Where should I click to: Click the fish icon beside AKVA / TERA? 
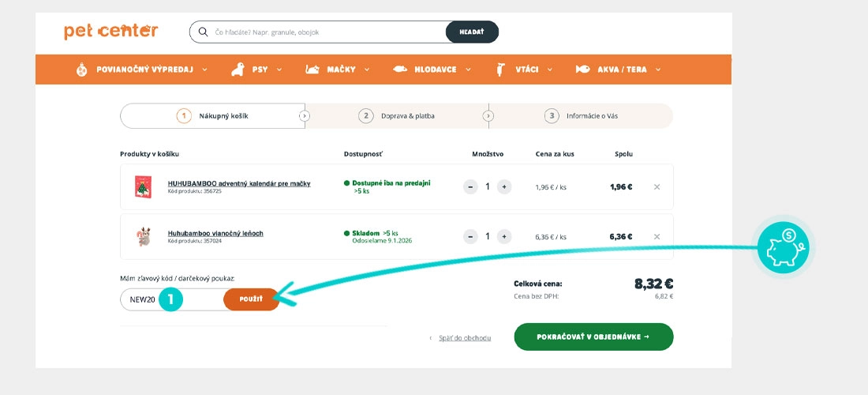(583, 70)
